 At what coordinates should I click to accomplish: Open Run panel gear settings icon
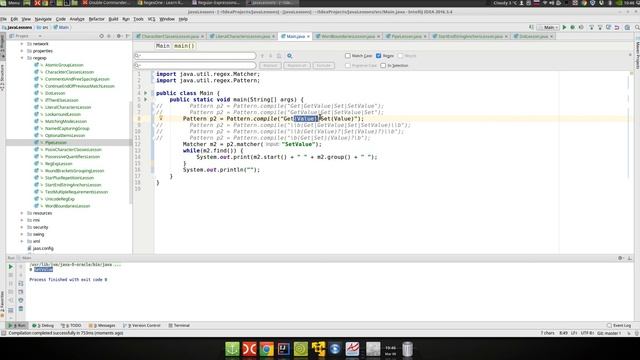[x=620, y=258]
